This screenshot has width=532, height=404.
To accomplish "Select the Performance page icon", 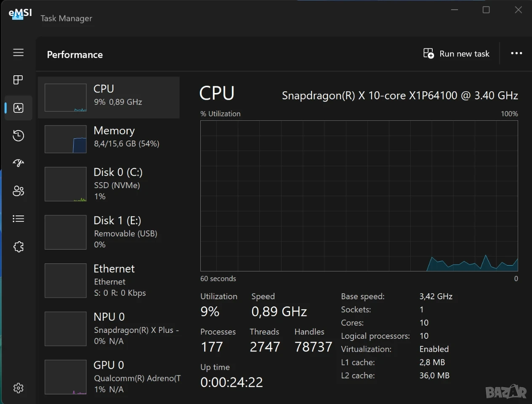I will [18, 108].
